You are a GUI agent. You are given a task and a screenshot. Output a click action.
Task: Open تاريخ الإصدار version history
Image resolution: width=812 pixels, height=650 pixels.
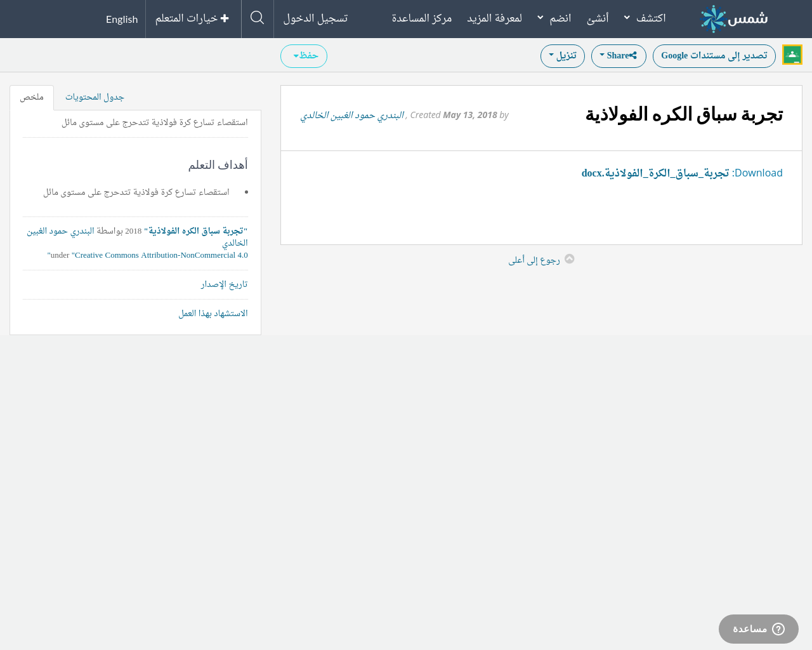[x=225, y=284]
